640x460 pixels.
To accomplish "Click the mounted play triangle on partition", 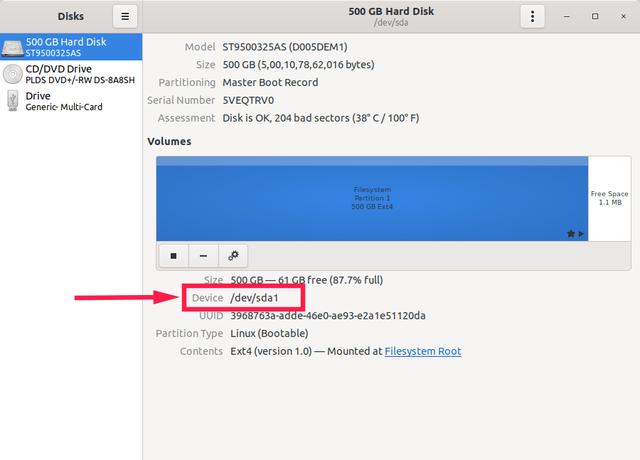I will click(x=581, y=234).
